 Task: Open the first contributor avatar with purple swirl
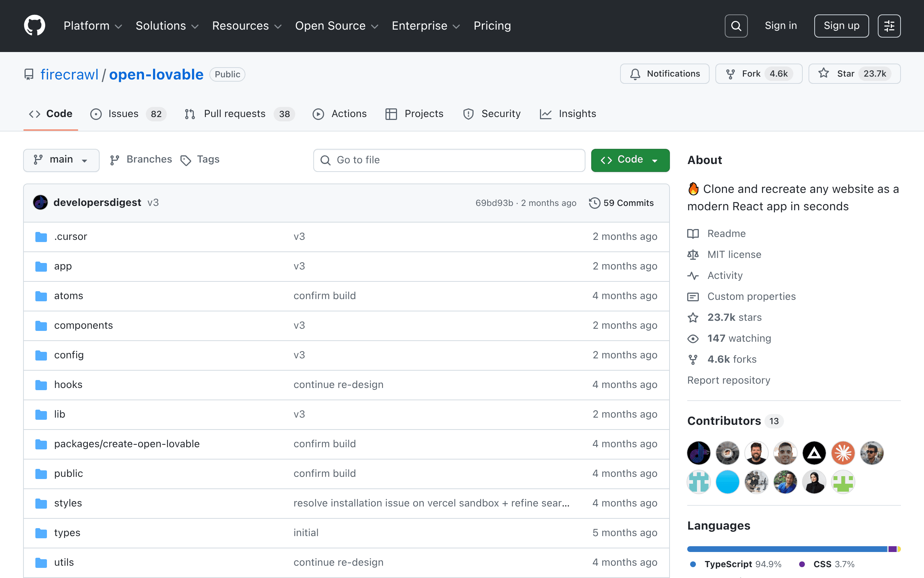(x=699, y=453)
